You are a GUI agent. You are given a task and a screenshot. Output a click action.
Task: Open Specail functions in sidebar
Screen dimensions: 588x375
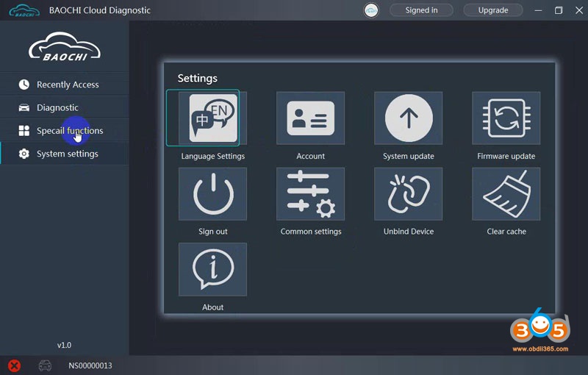(65, 130)
